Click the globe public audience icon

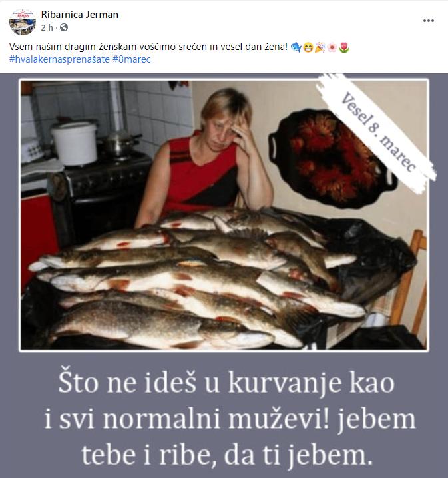[x=64, y=28]
